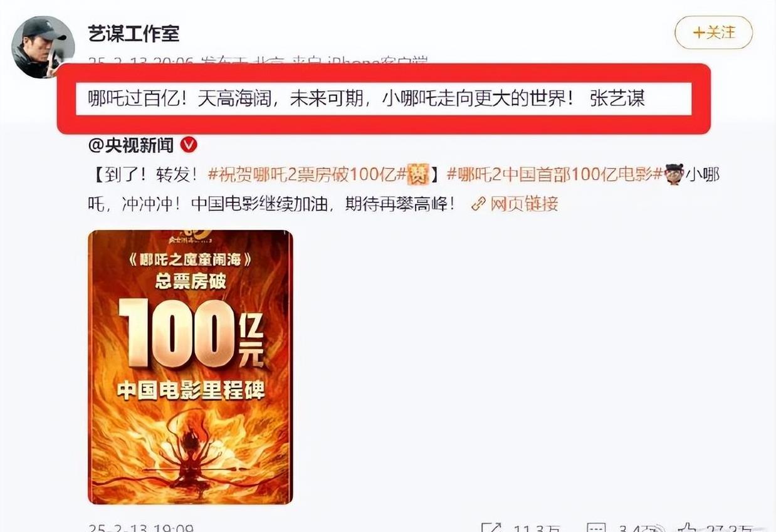The height and width of the screenshot is (532, 776).
Task: Click the original post timestamp 25-2-13 19:09
Action: pyautogui.click(x=141, y=528)
